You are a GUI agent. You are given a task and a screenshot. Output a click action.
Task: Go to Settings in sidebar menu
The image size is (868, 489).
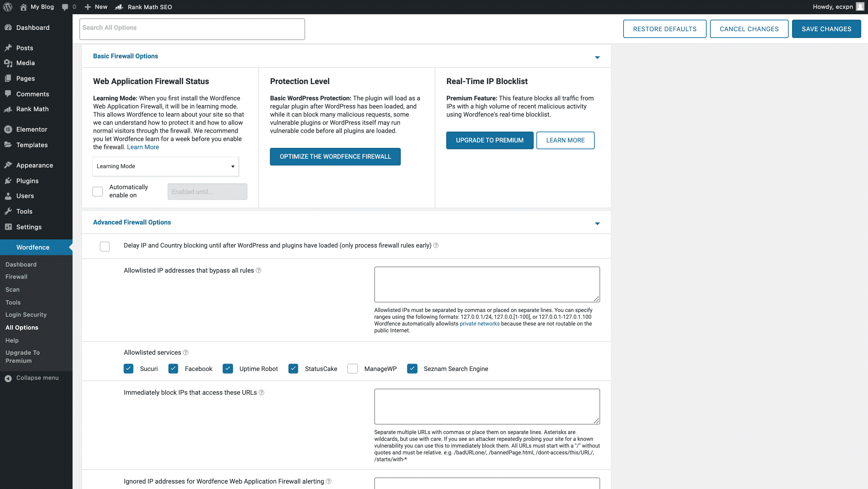29,227
